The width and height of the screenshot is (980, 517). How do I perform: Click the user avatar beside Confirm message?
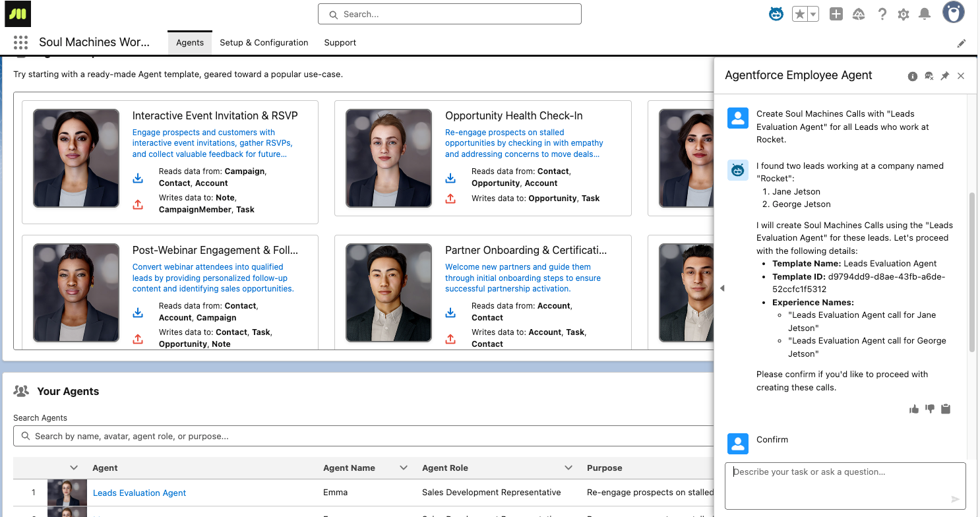point(738,443)
